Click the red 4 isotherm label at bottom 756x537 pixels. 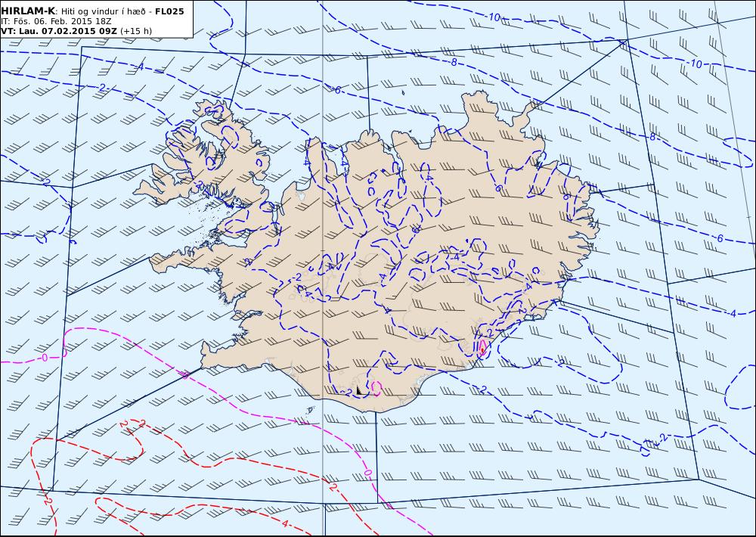pyautogui.click(x=285, y=523)
